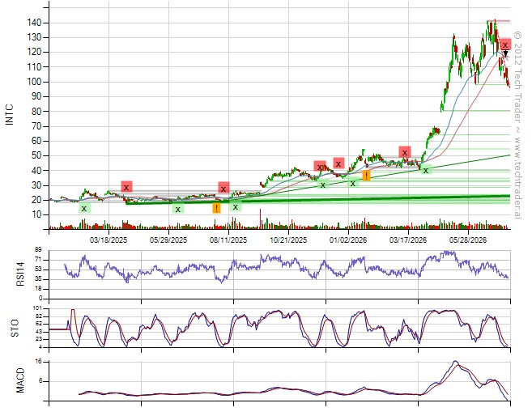The width and height of the screenshot is (532, 416).
Task: Click the 10 price axis label
Action: pyautogui.click(x=36, y=215)
